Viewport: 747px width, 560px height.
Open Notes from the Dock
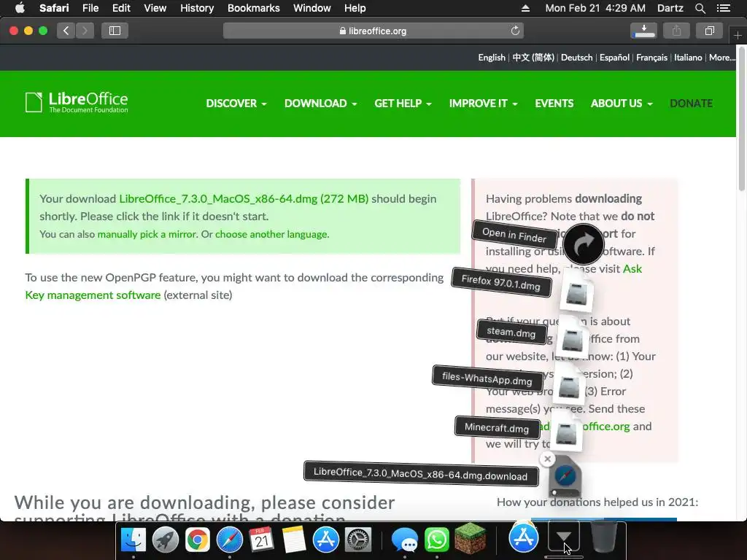click(293, 540)
